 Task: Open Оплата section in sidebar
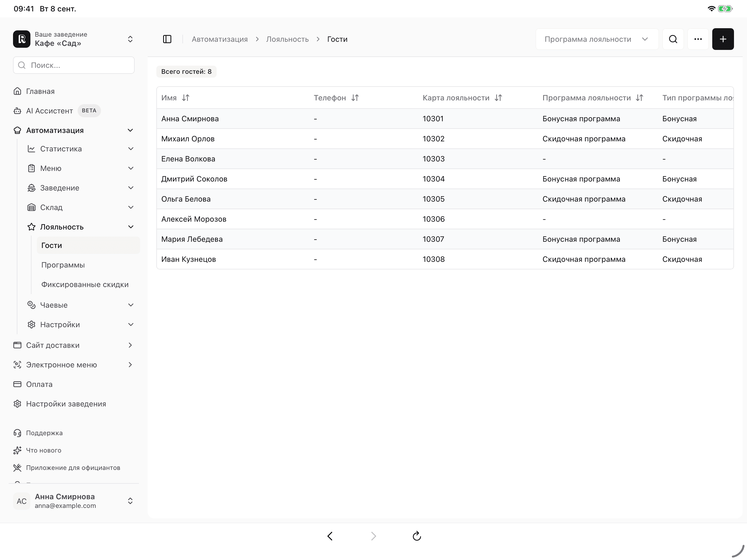coord(74,384)
